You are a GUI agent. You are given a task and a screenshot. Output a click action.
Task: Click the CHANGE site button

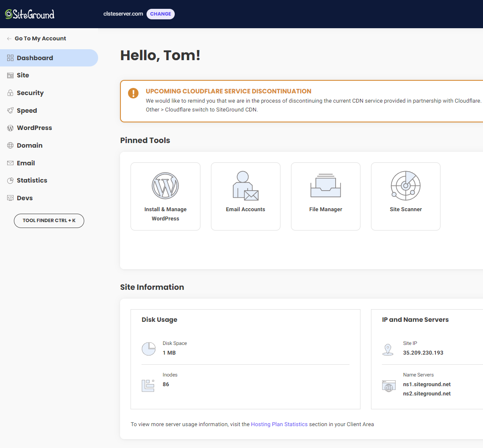tap(160, 14)
